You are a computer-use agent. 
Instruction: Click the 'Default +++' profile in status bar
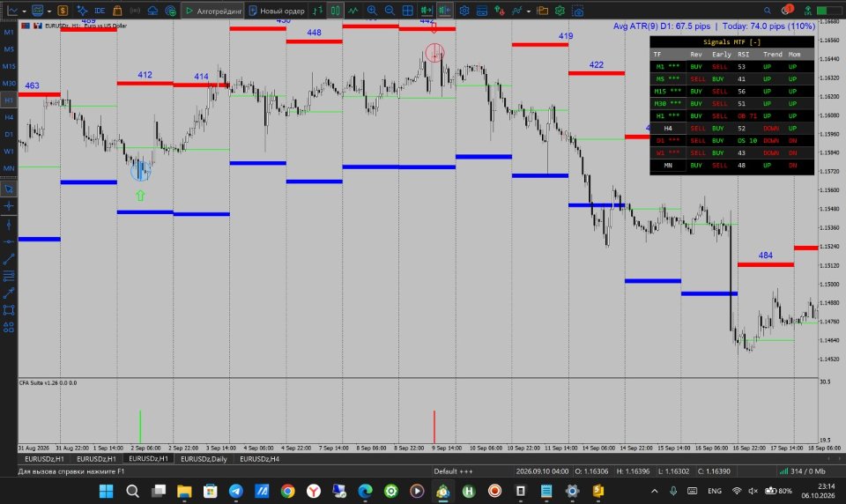tap(453, 471)
